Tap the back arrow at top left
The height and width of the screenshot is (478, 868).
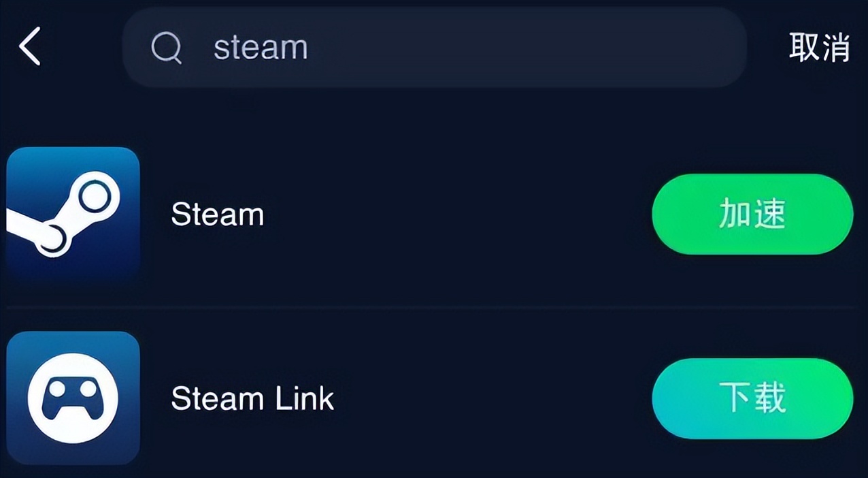pos(29,48)
